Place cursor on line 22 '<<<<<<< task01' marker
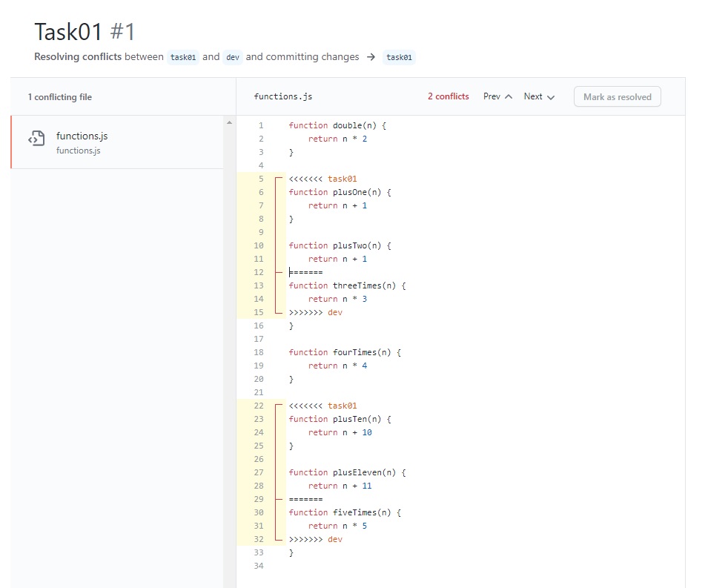This screenshot has height=588, width=708. 322,406
